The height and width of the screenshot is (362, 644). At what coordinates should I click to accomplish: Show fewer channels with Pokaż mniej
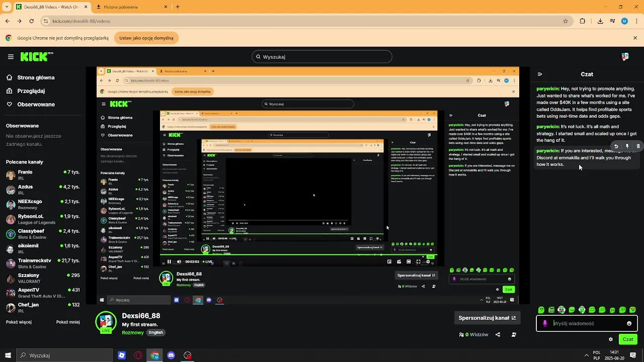(x=68, y=322)
